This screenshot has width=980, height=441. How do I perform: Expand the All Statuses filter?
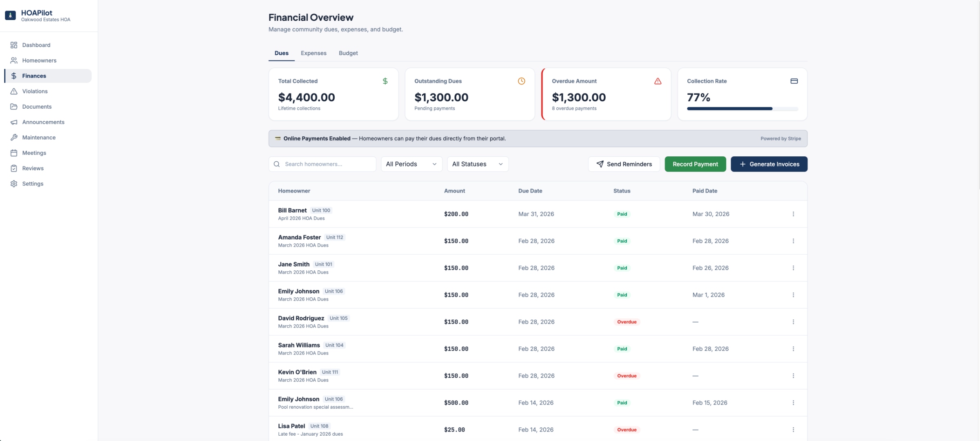pyautogui.click(x=478, y=164)
